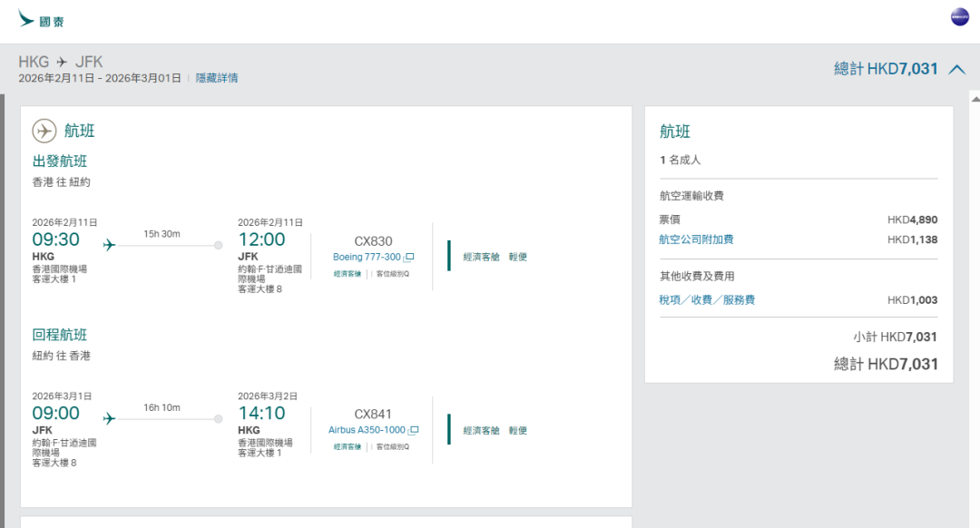Click the round airplane icon beside 航班 heading
The width and height of the screenshot is (980, 528).
point(44,131)
